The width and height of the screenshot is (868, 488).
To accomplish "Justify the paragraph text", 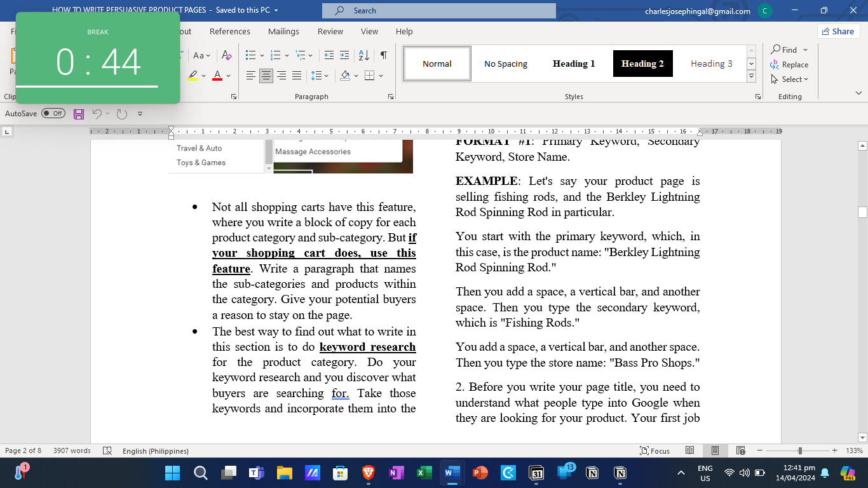I will click(x=297, y=76).
